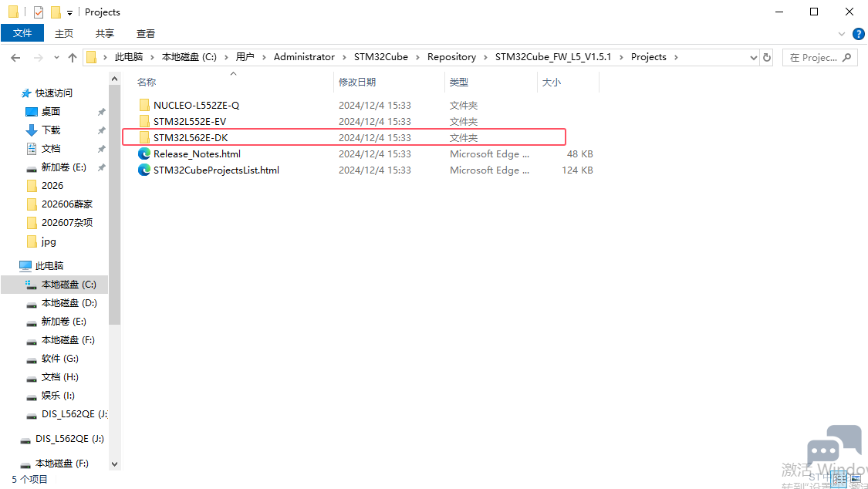This screenshot has height=489, width=868.
Task: Expand chevron after Repository in address bar
Action: click(485, 57)
